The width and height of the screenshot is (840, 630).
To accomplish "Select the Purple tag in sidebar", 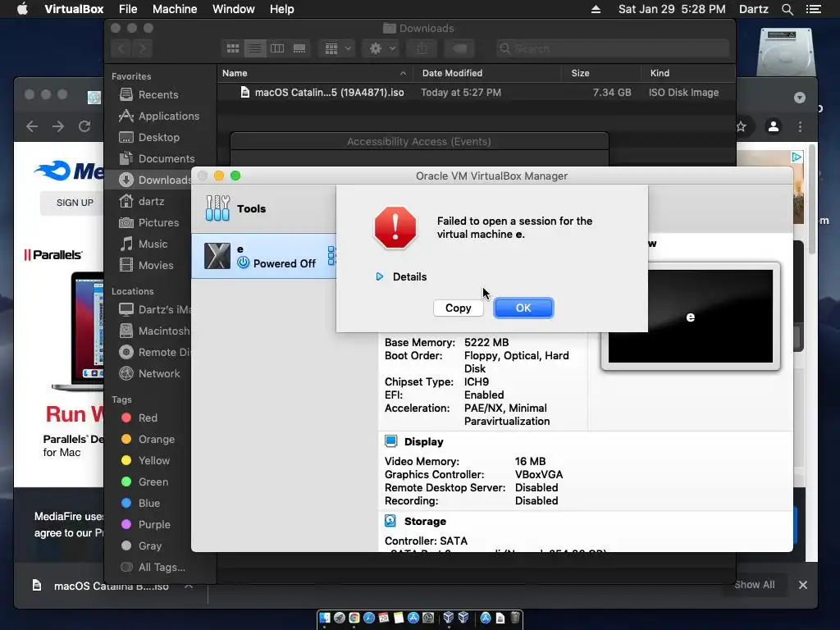I will (x=146, y=524).
